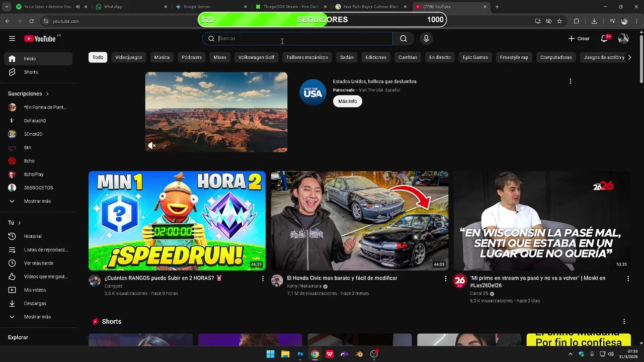Screen dimensions: 644x362
Task: Expand the Tú section
Action: tap(15, 223)
